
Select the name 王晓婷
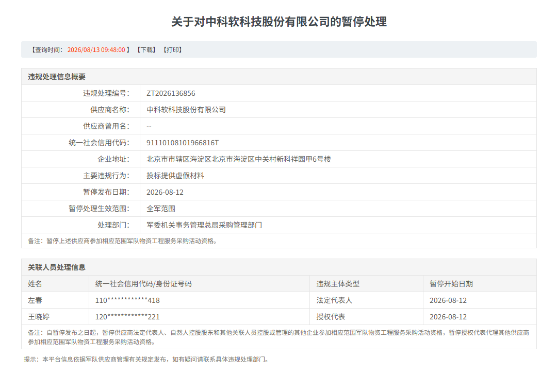pyautogui.click(x=39, y=316)
